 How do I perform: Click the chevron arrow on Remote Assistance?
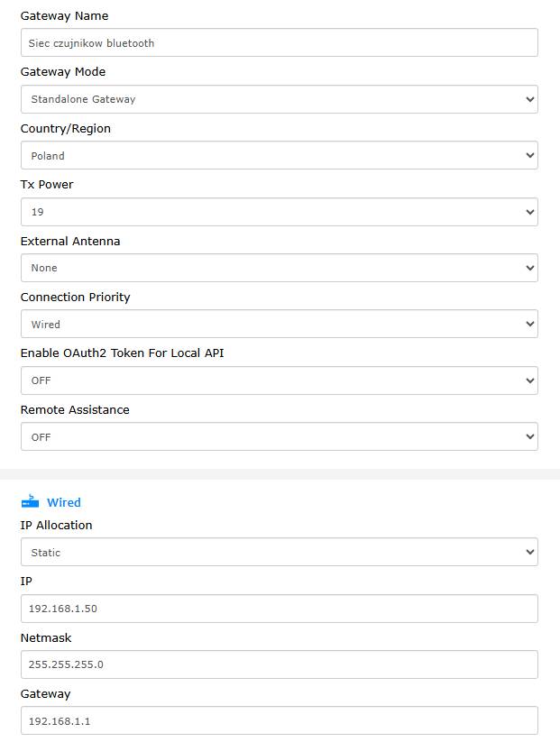(530, 436)
